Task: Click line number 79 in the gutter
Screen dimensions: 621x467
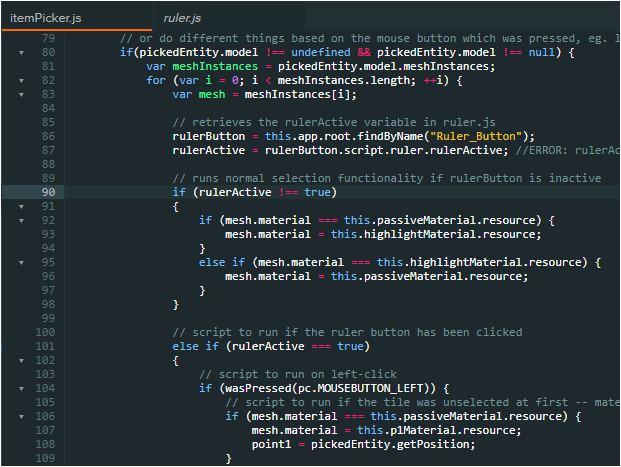Action: tap(48, 38)
